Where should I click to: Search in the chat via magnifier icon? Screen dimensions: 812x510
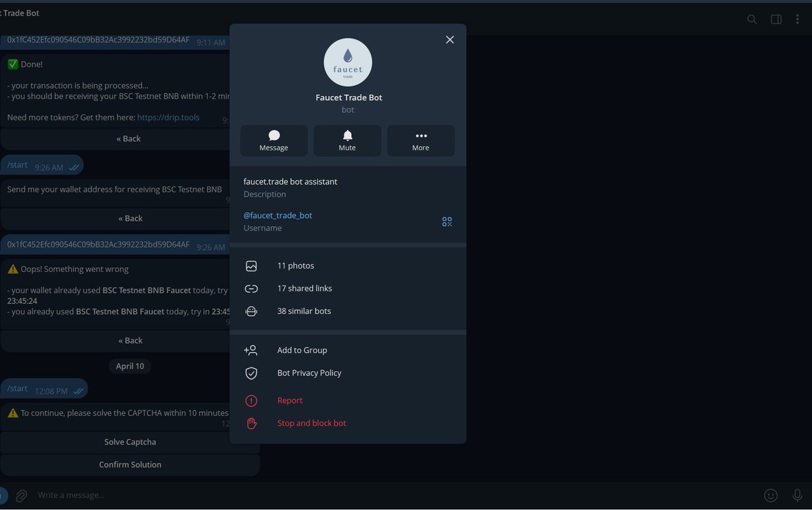click(752, 19)
